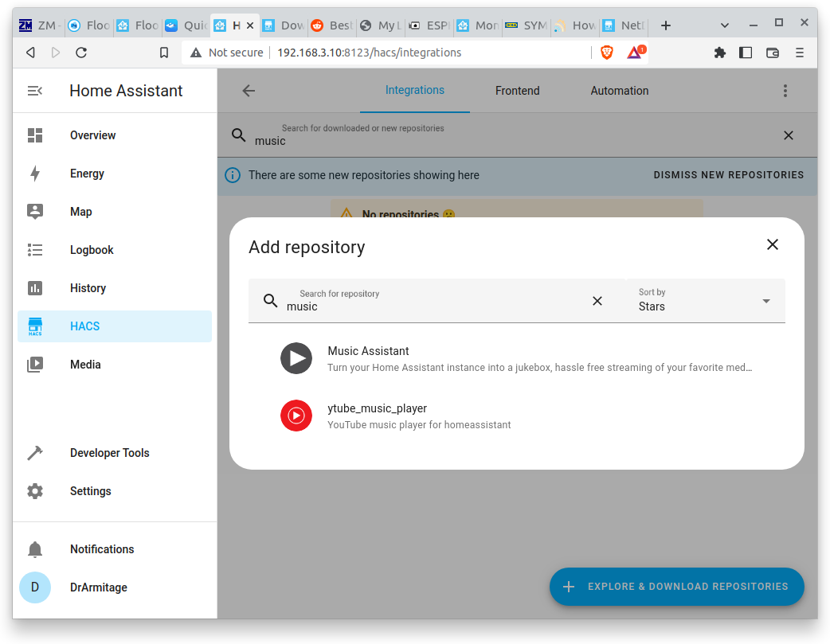Switch to Frontend tab

[x=517, y=91]
